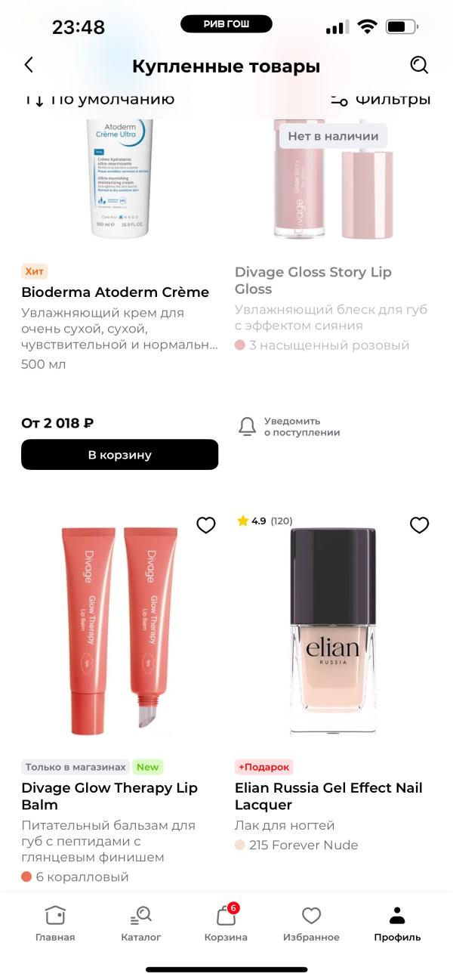Open the Bioderma Atoderm Crème title
The image size is (453, 980).
tap(116, 292)
